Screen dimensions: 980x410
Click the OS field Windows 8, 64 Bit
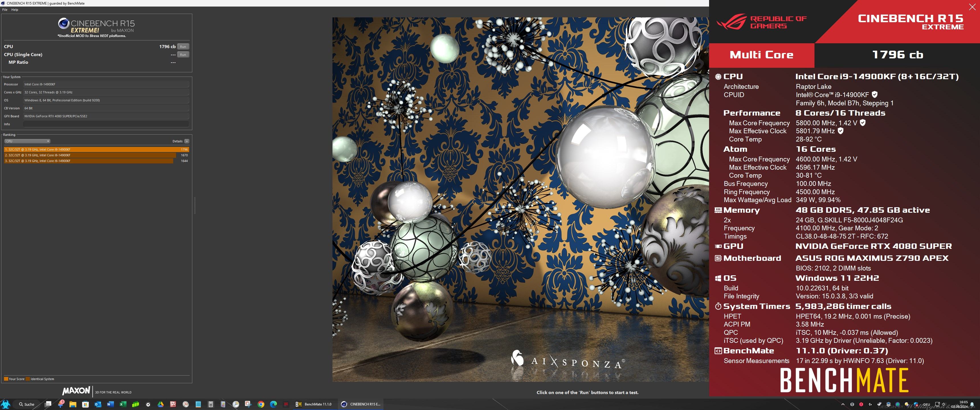tap(106, 100)
